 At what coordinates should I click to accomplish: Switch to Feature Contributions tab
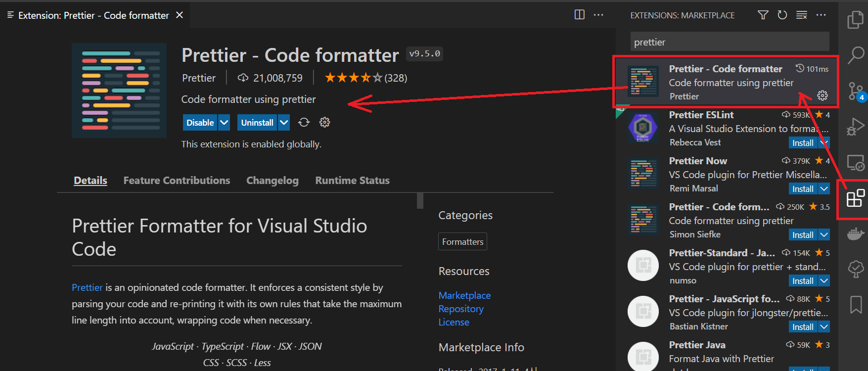pyautogui.click(x=177, y=181)
